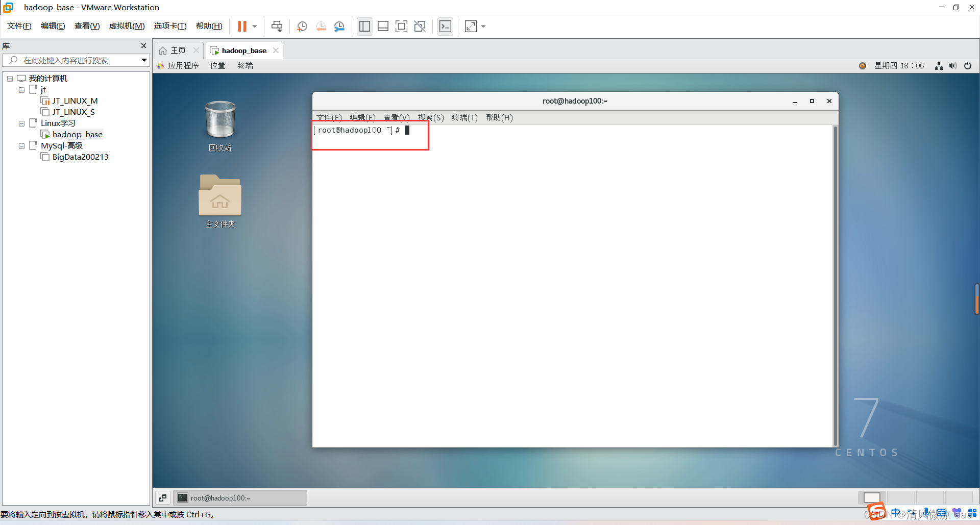Collapse the 我的计算机 tree node
Viewport: 980px width, 525px height.
pos(10,79)
